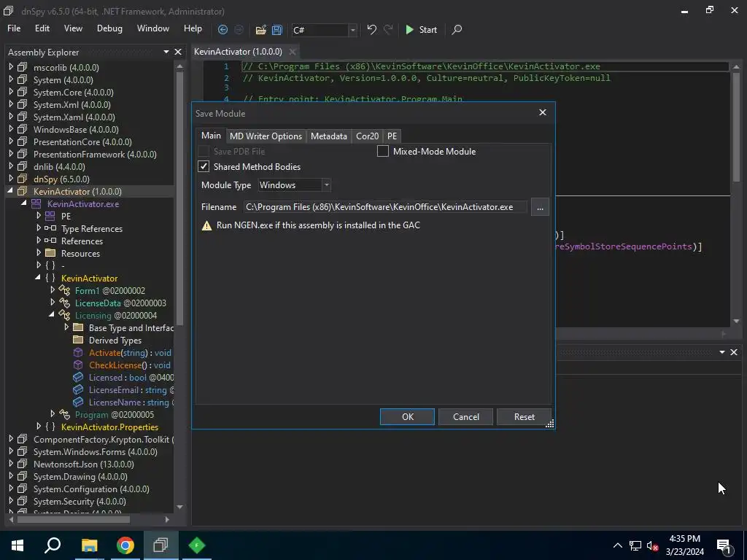The image size is (747, 560).
Task: Click the LicenseData class icon
Action: [x=64, y=303]
